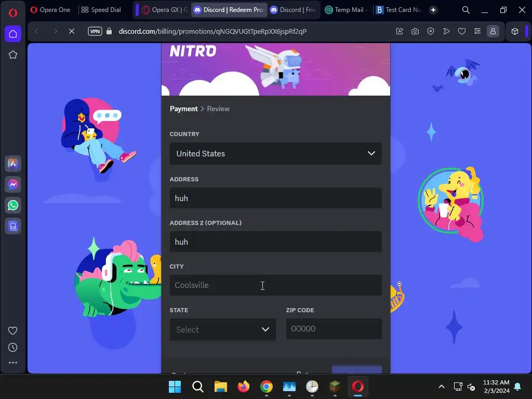Open the profile account icon
Image resolution: width=532 pixels, height=399 pixels.
point(493,31)
